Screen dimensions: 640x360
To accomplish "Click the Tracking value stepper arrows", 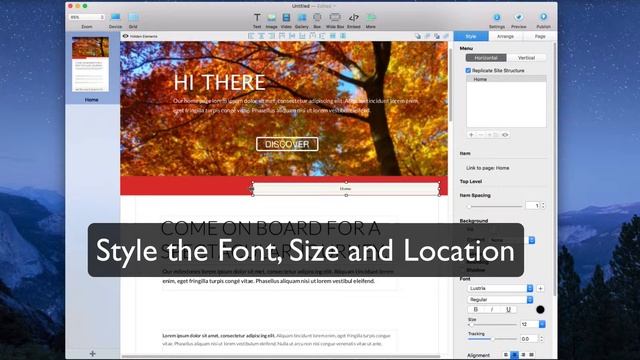I will (542, 339).
